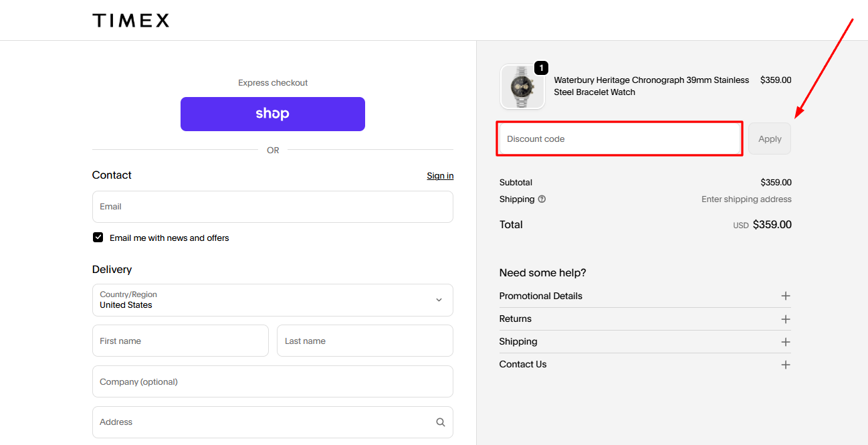Click the Address search magnifier icon
This screenshot has width=868, height=445.
(x=440, y=422)
